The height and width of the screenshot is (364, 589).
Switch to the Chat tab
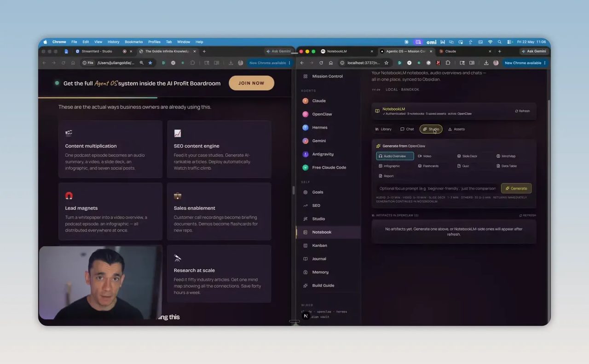[407, 129]
